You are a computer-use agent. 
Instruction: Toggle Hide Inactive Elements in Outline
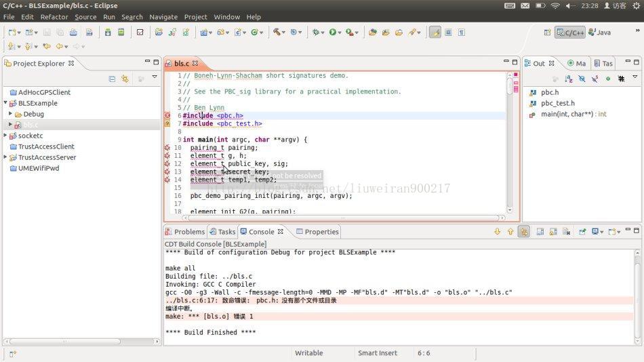point(622,79)
